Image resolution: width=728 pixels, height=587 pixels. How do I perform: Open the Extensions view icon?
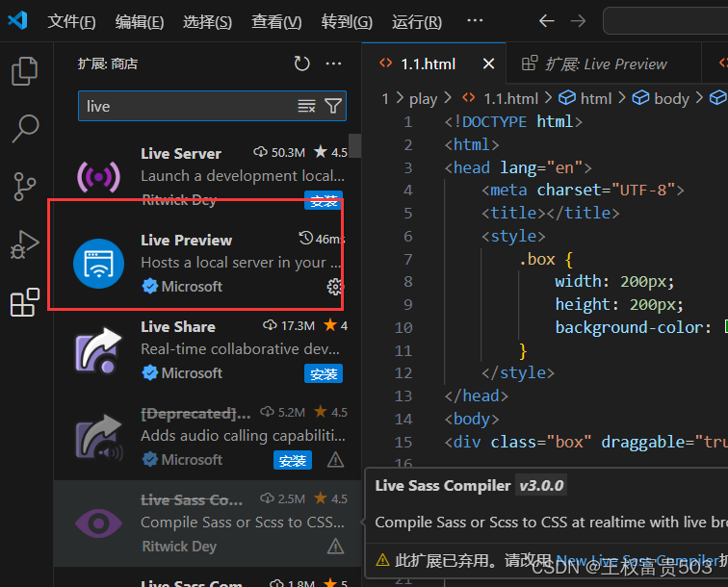click(x=25, y=302)
